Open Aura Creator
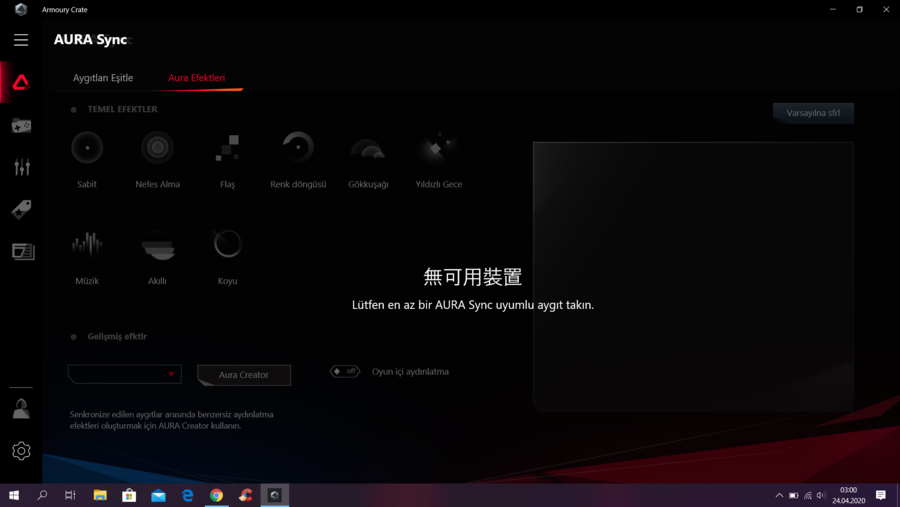Image resolution: width=900 pixels, height=507 pixels. tap(244, 374)
